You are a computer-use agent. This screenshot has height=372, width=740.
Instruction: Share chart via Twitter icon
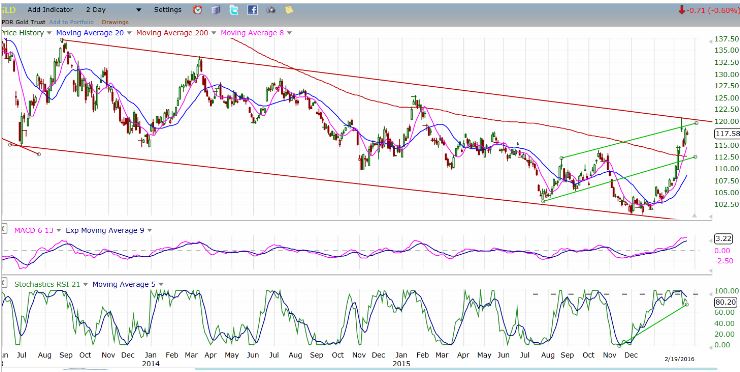234,9
